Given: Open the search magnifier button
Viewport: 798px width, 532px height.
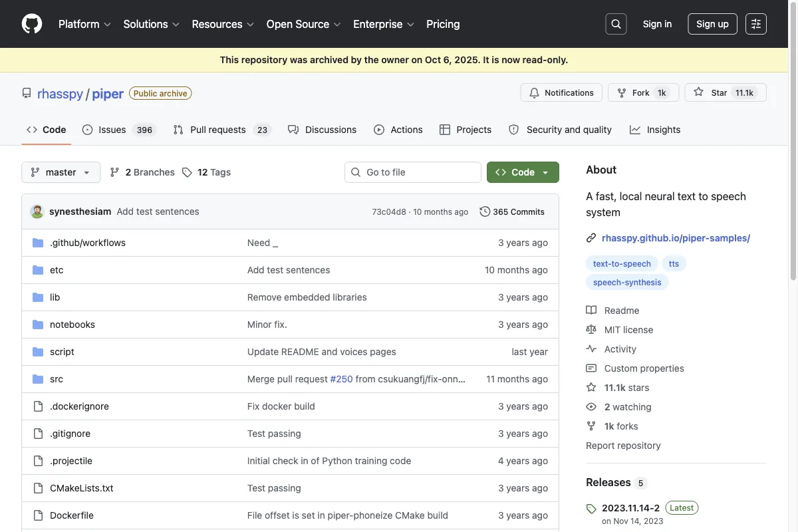Looking at the screenshot, I should 616,24.
